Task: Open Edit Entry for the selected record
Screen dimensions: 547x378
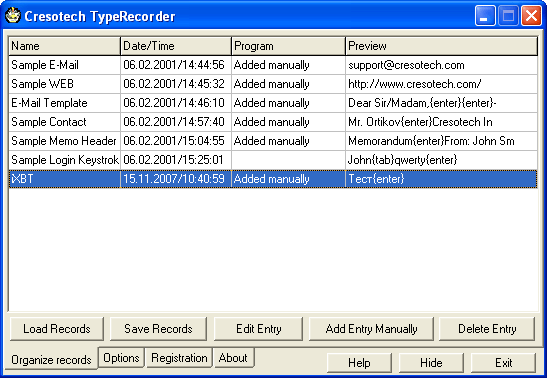Action: coord(258,329)
